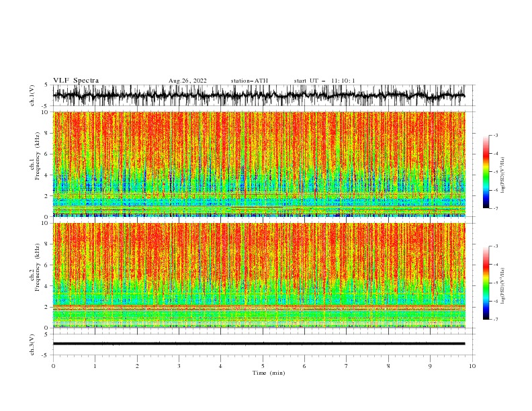Click time axis tick label "0"

coord(53,366)
